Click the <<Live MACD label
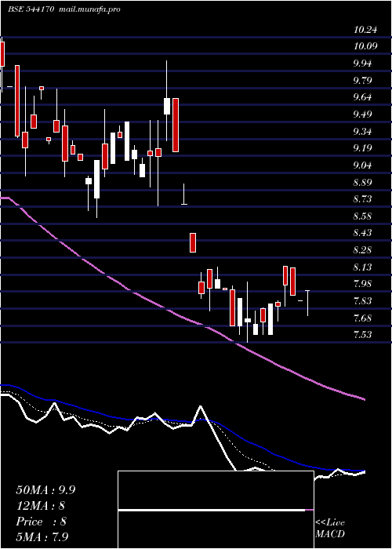The width and height of the screenshot is (392, 549). (x=330, y=529)
